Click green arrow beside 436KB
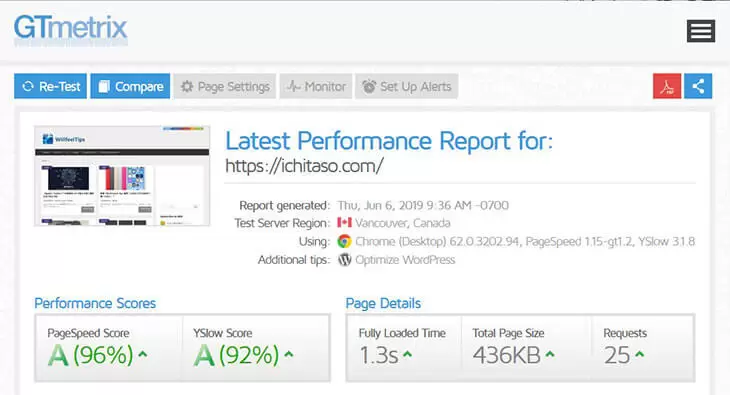730x395 pixels. tap(550, 354)
